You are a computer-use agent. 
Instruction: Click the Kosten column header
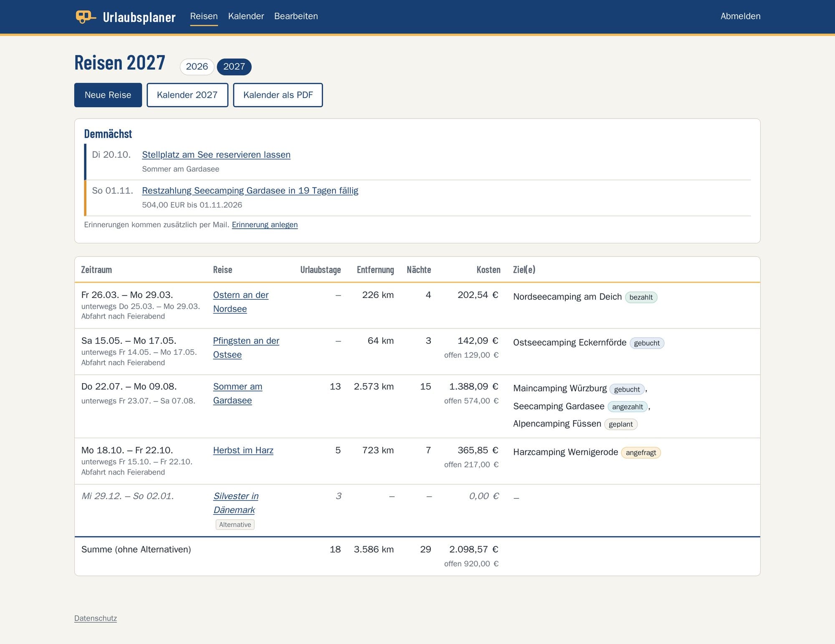point(488,270)
